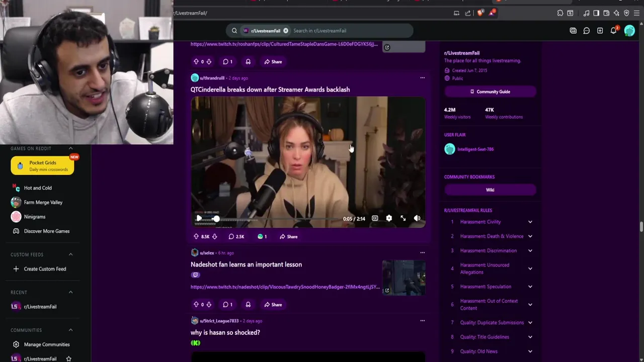Open comments on the Nadeshot fan post
The image size is (644, 362).
click(x=228, y=304)
